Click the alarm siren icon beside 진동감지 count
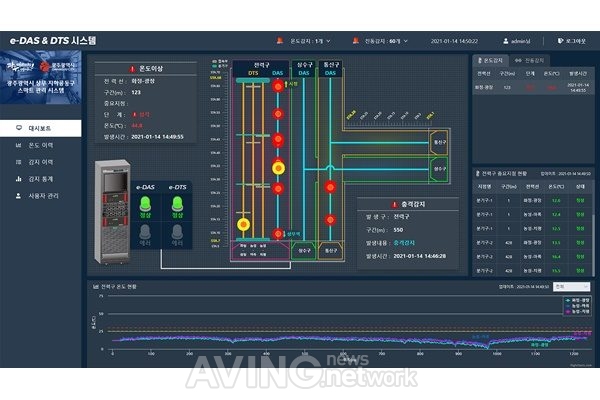 356,40
